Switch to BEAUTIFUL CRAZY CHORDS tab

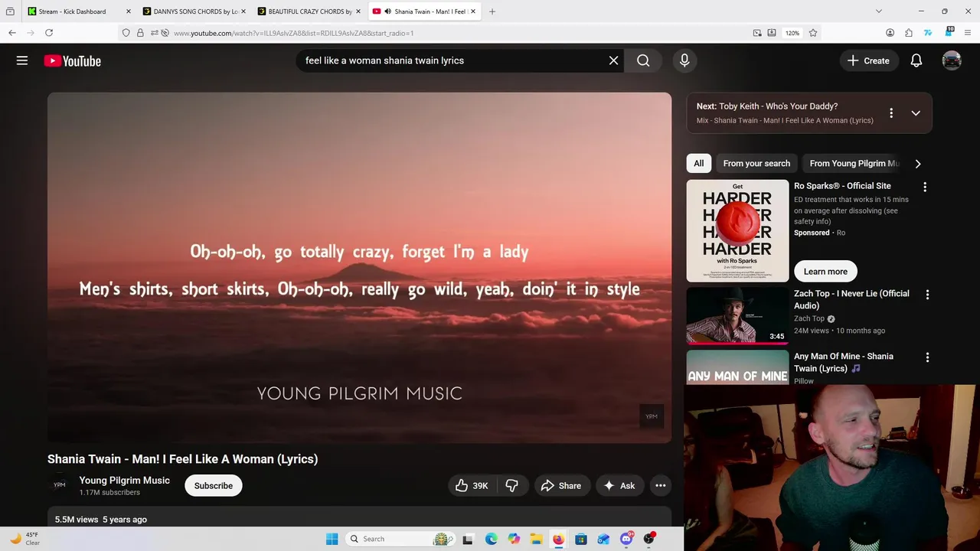(x=308, y=11)
